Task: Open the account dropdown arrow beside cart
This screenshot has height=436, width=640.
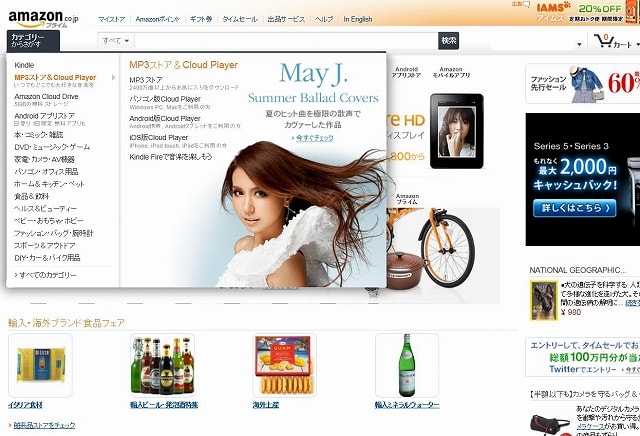Action: pos(579,44)
